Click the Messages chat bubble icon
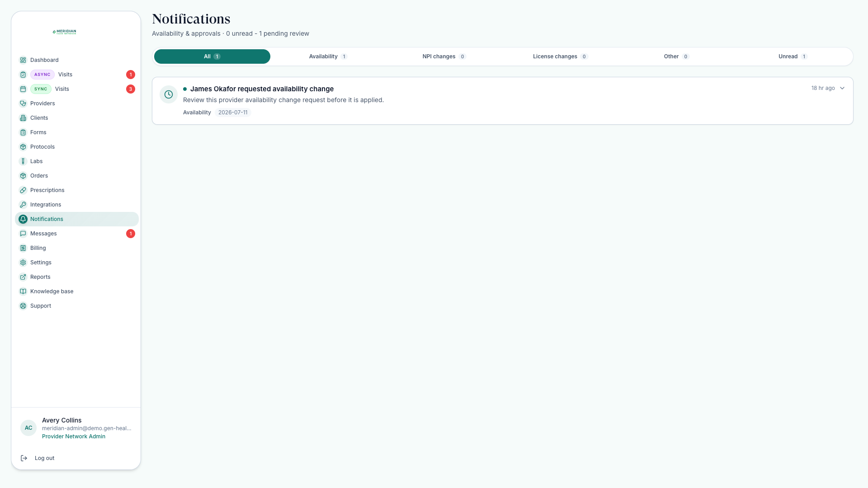The width and height of the screenshot is (868, 488). click(23, 234)
